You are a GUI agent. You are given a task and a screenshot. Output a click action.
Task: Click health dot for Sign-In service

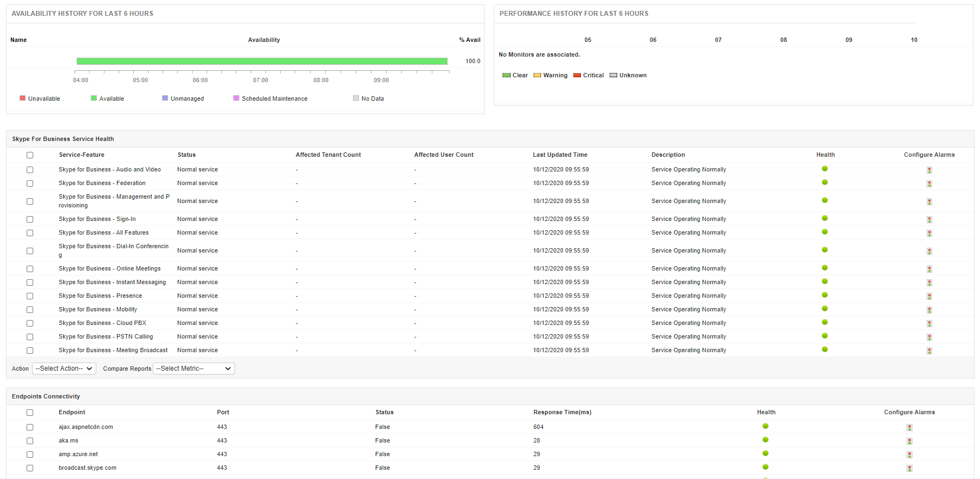click(x=824, y=218)
